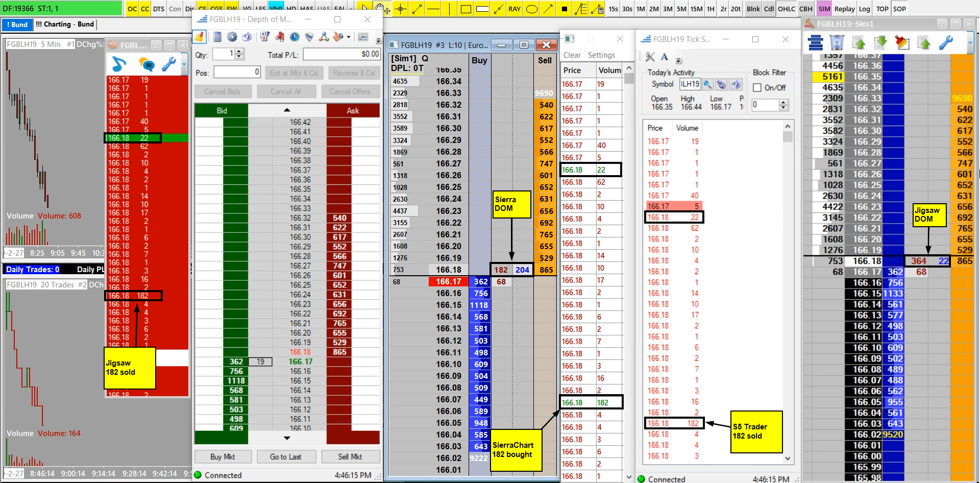Click the magnifier symbol search icon
980x483 pixels.
707,84
